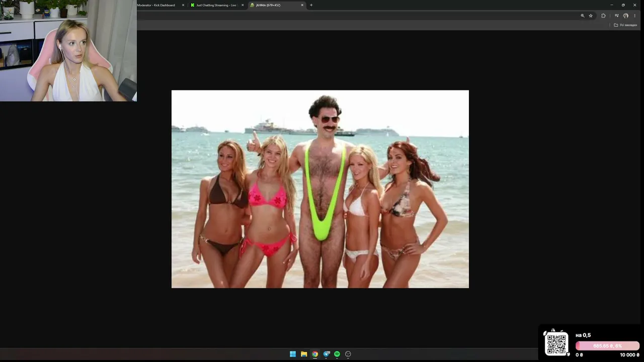Close the Chrome browser window

635,5
